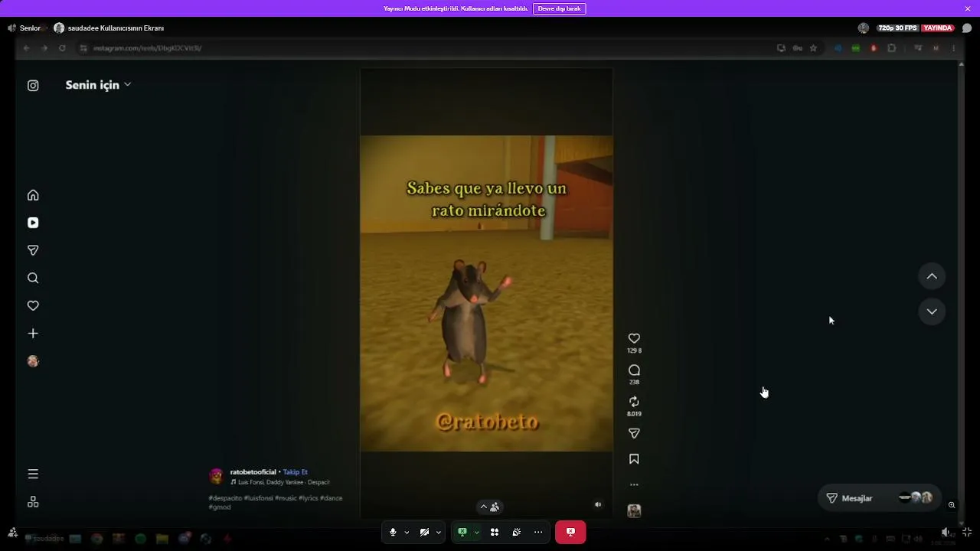Toggle the camera on or off
980x551 pixels.
[424, 532]
